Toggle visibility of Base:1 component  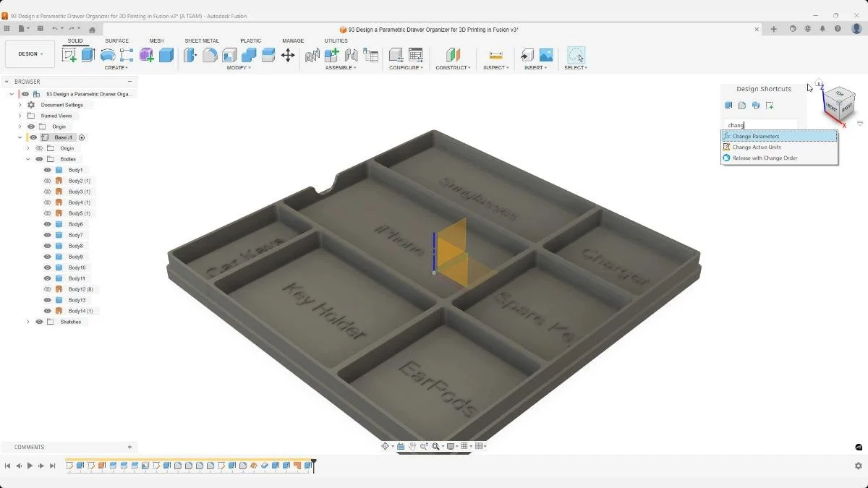33,137
